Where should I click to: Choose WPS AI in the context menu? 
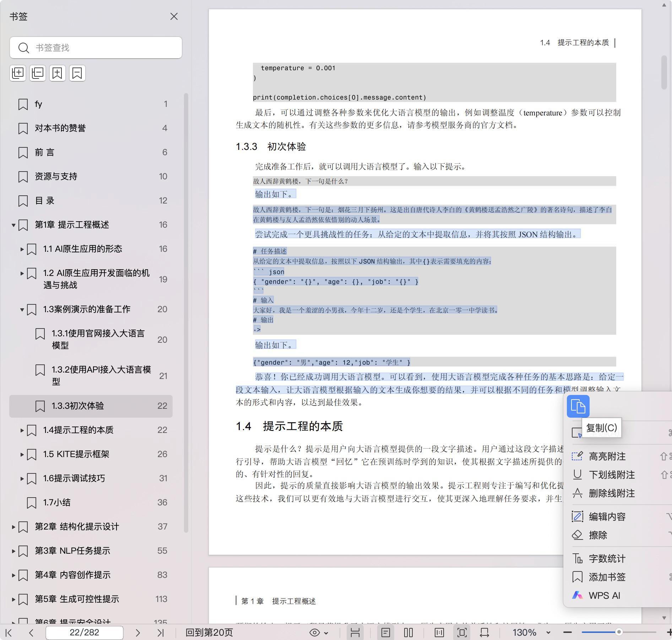point(604,596)
